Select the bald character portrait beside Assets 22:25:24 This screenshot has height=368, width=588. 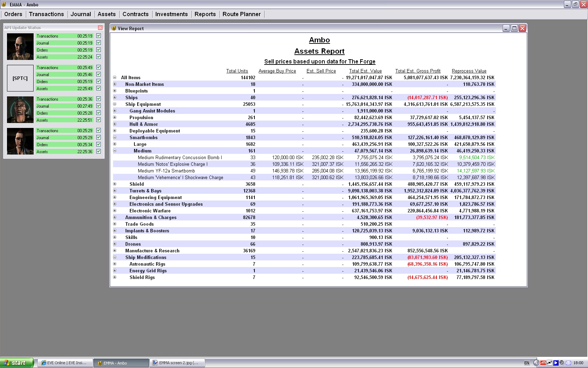(x=20, y=47)
